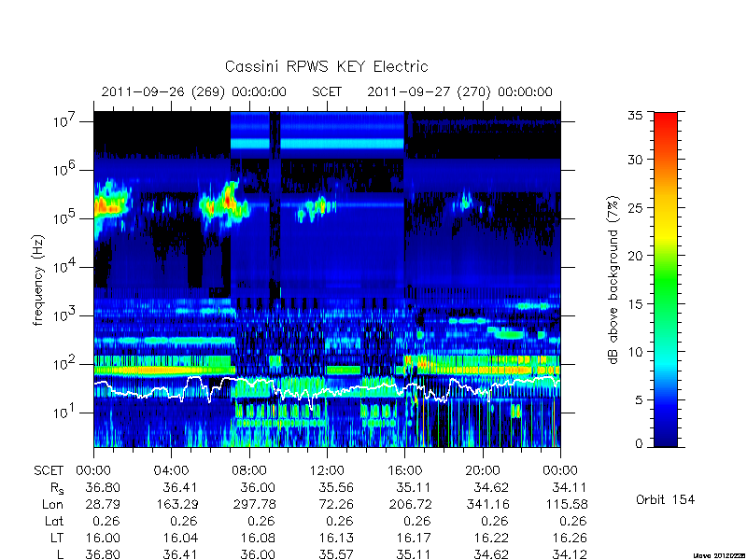The width and height of the screenshot is (747, 560).
Task: Click the LT value '16.08'
Action: (259, 539)
